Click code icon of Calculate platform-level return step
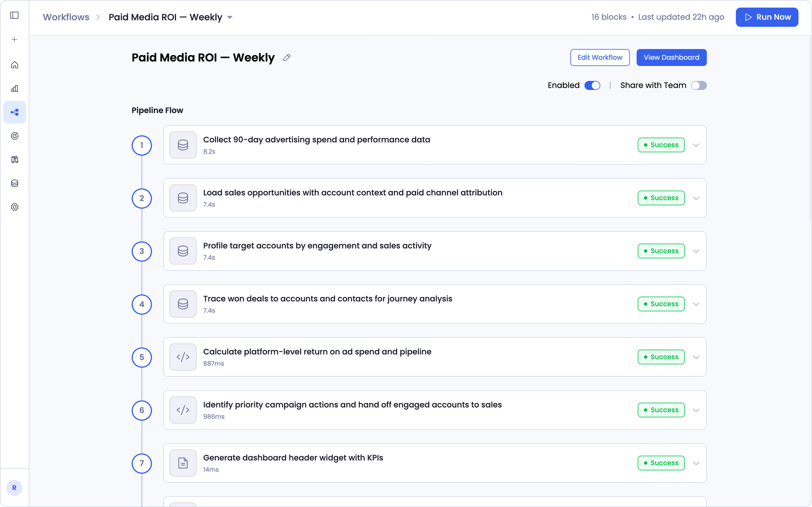This screenshot has height=507, width=812. (x=183, y=357)
